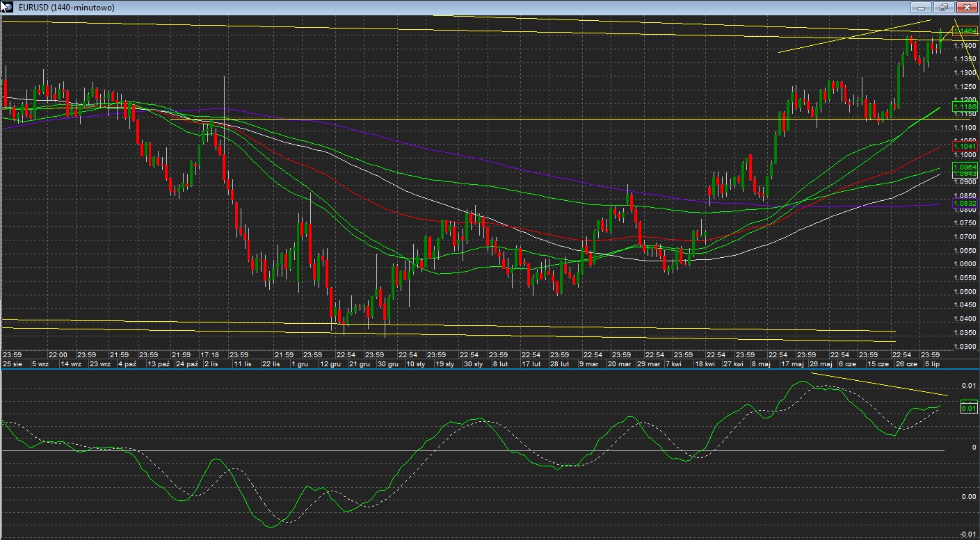Click the 8 maj date label
980x540 pixels.
(x=760, y=363)
